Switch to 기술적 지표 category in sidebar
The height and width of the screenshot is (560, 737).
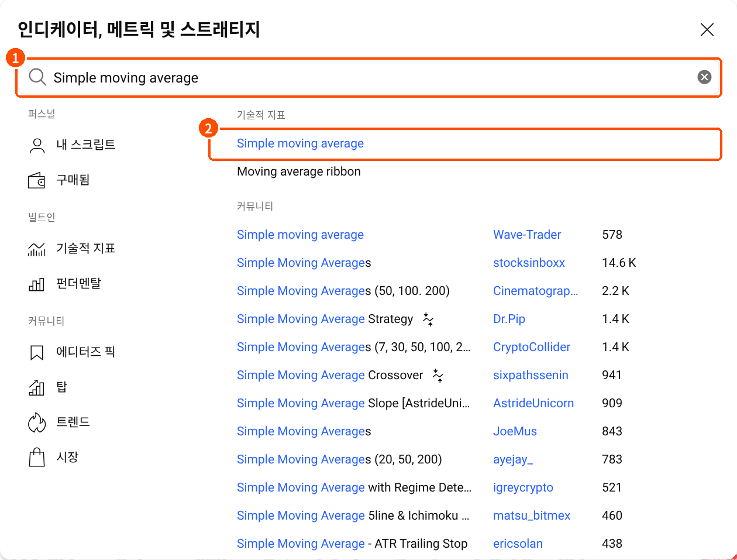click(86, 248)
